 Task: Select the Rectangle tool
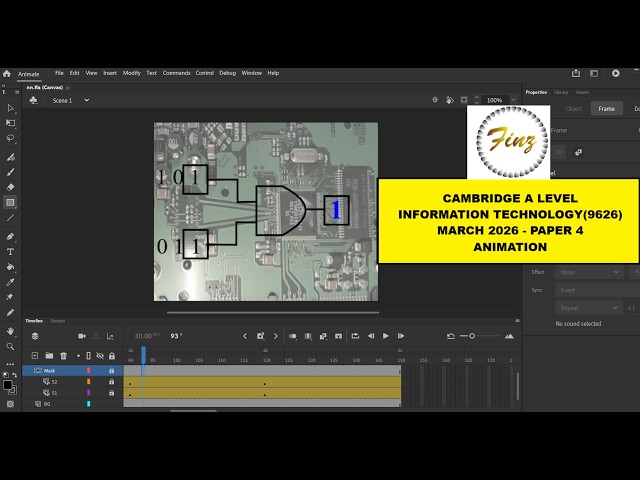[x=10, y=202]
